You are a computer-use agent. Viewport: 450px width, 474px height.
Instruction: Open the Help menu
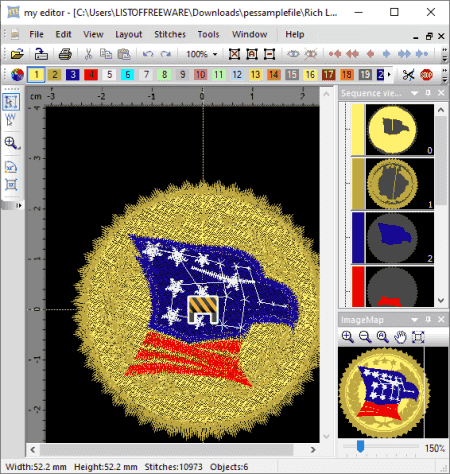(x=295, y=34)
